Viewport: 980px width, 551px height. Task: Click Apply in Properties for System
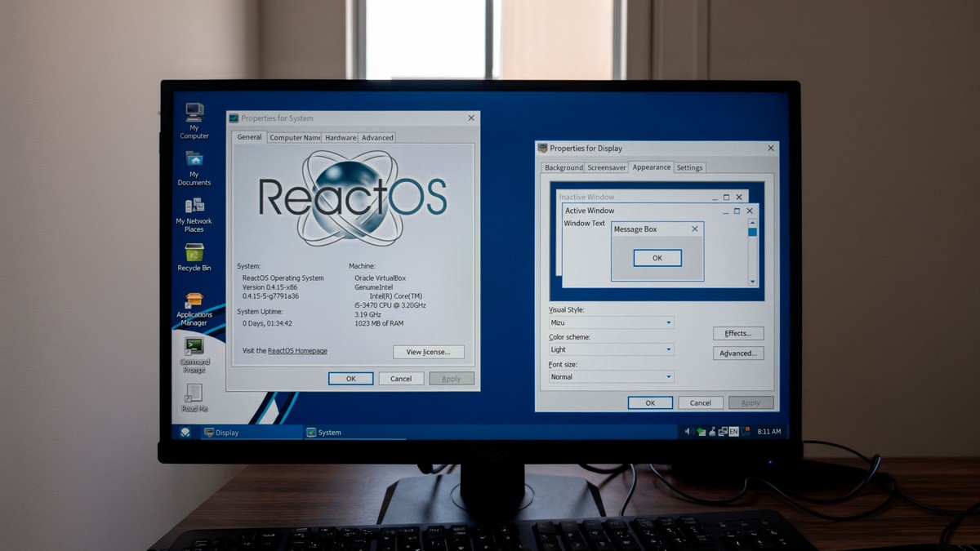451,379
